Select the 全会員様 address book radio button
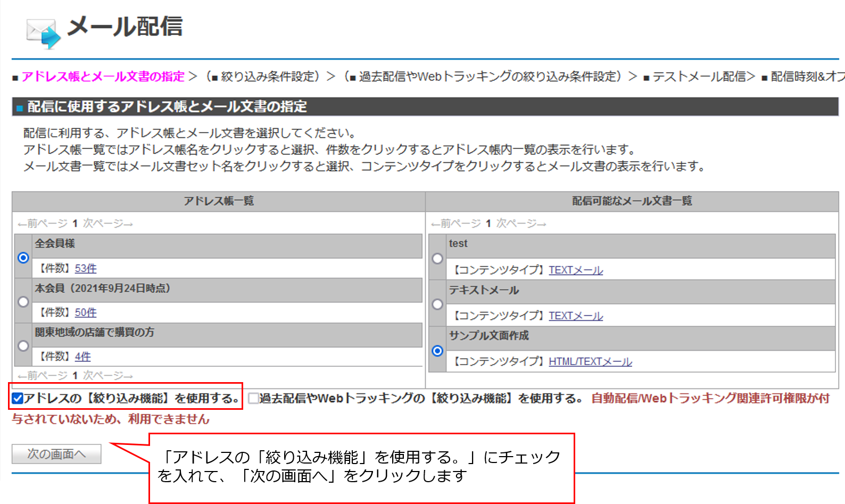Viewport: 845px width, 504px height. click(x=23, y=258)
